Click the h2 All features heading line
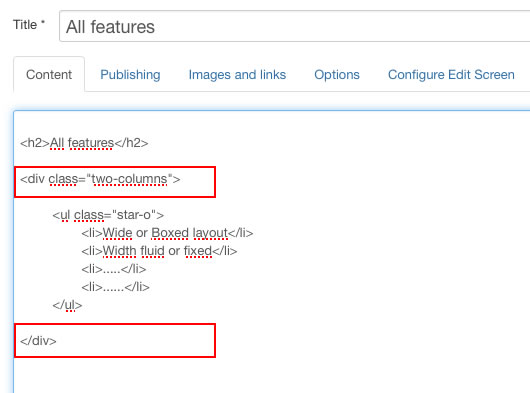The width and height of the screenshot is (530, 393). coord(84,143)
